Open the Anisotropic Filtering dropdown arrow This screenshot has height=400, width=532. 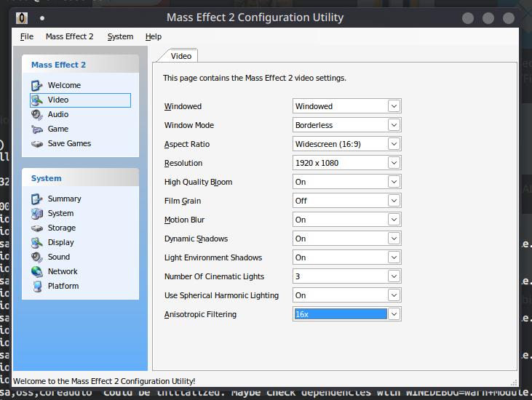pyautogui.click(x=394, y=314)
